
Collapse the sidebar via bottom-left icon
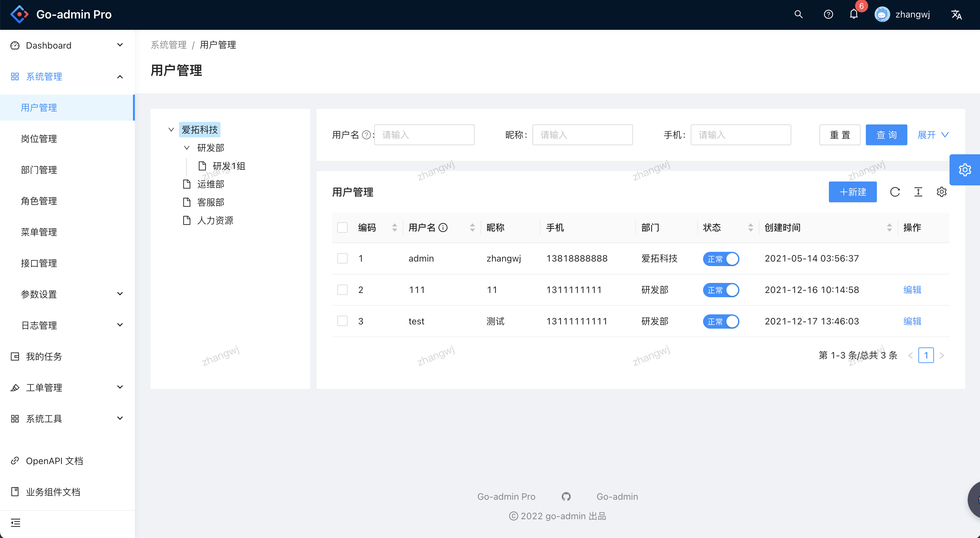[x=16, y=523]
